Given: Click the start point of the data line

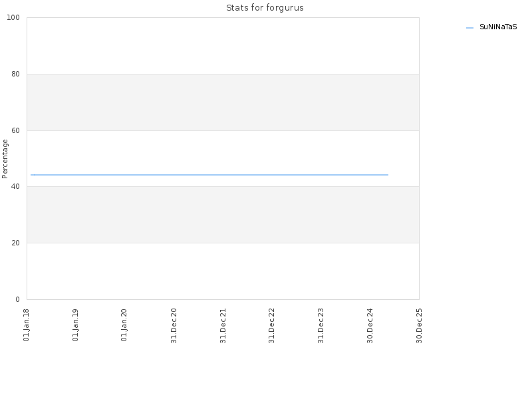Looking at the screenshot, I should tap(31, 175).
